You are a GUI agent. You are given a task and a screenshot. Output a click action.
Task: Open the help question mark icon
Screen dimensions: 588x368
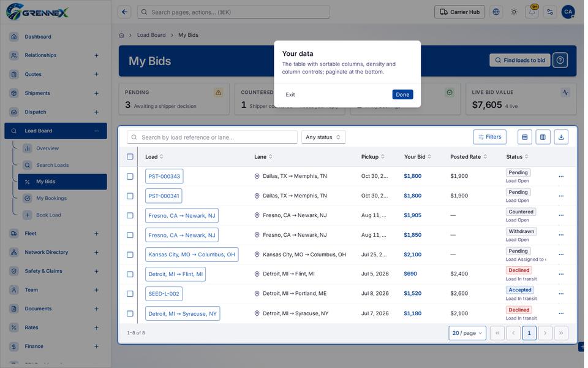(560, 60)
